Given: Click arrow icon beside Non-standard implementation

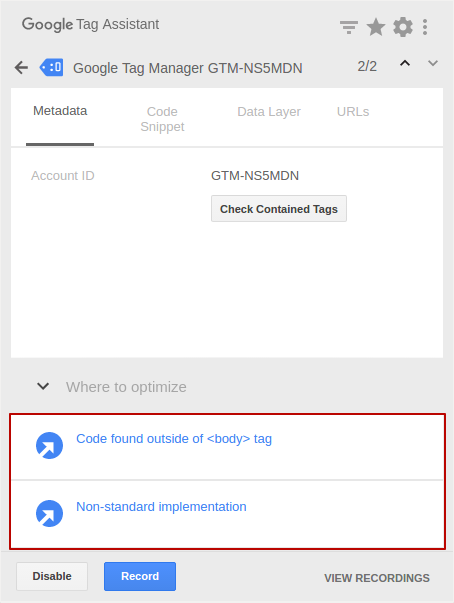Looking at the screenshot, I should 49,513.
